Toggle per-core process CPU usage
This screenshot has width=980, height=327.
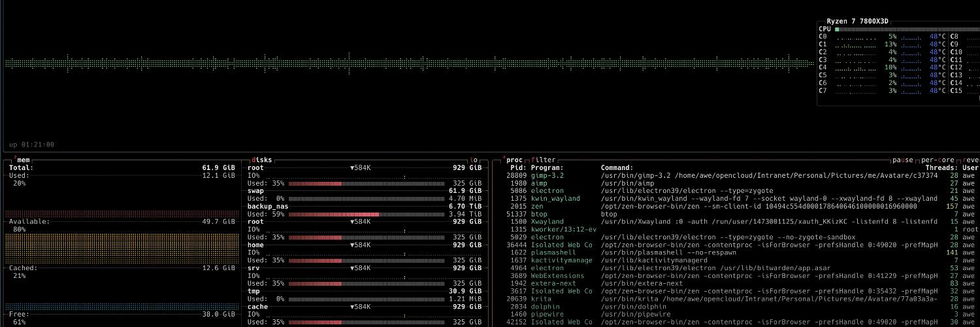[x=938, y=160]
